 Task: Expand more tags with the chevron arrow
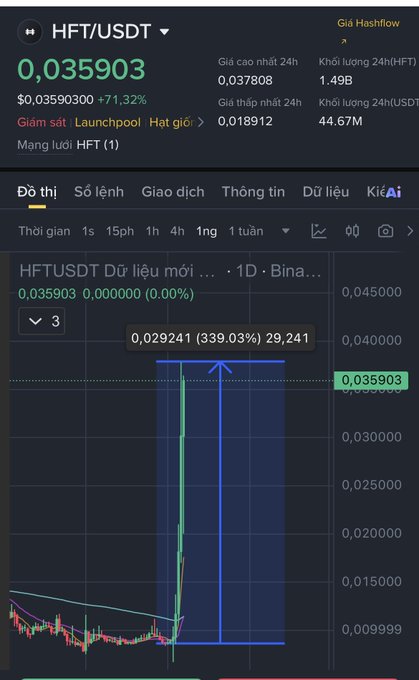point(200,123)
